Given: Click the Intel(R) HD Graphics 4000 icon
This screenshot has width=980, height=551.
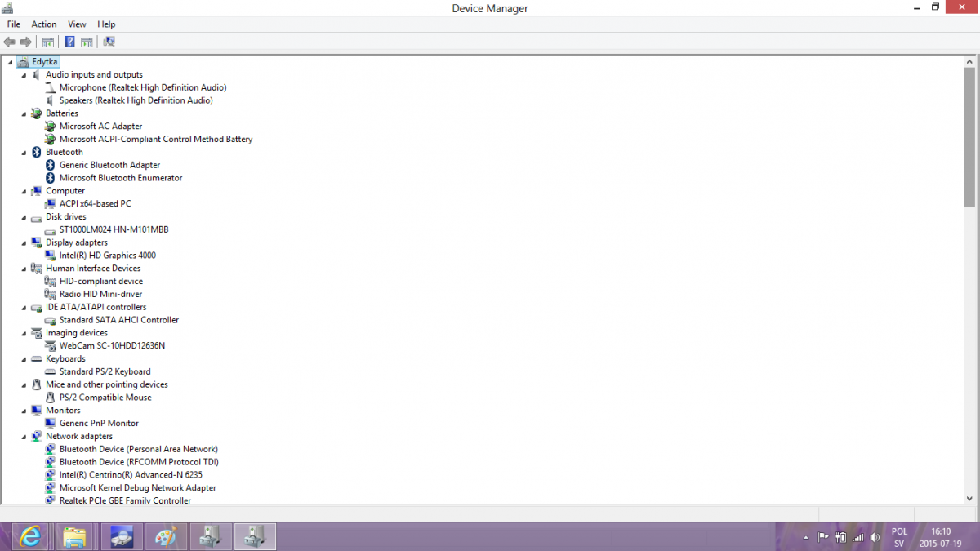Looking at the screenshot, I should tap(51, 256).
